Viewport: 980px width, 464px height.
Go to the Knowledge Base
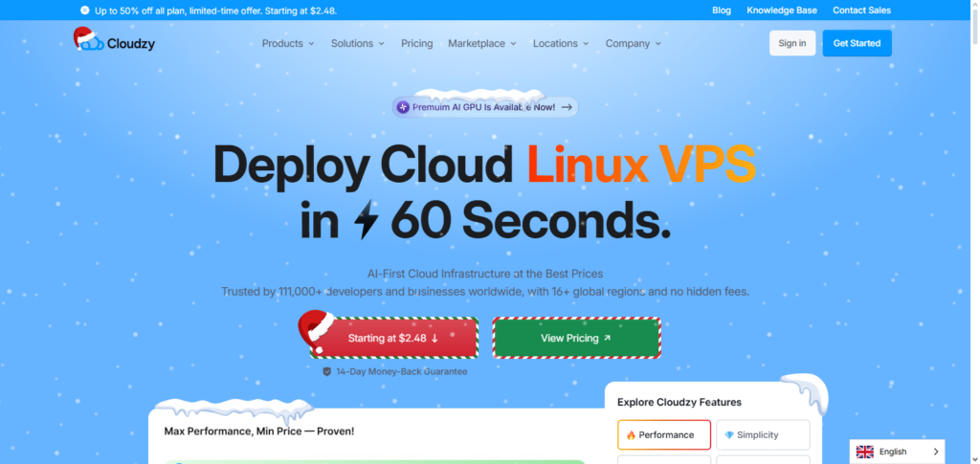pyautogui.click(x=781, y=10)
